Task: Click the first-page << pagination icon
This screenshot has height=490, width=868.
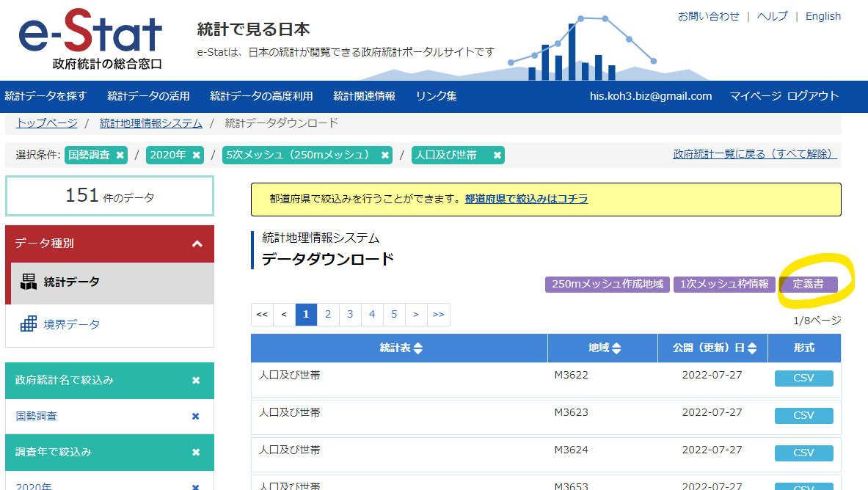Action: point(262,314)
